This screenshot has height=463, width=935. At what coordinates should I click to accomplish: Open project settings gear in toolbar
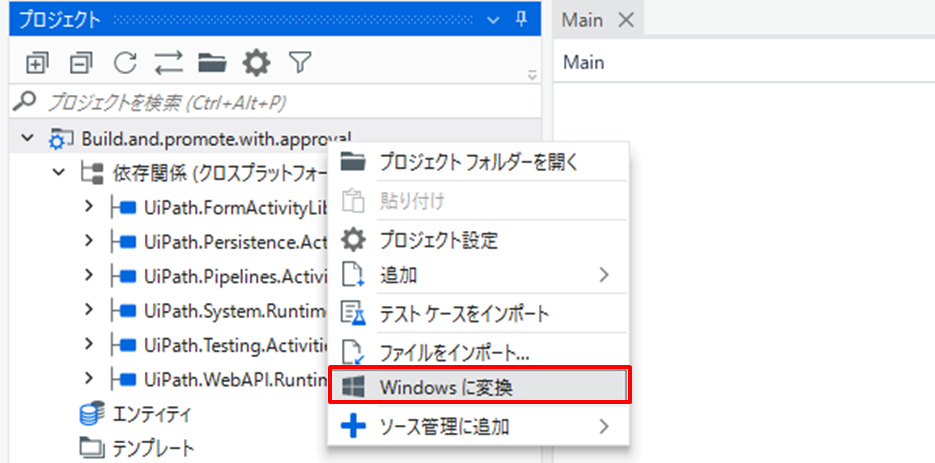point(256,63)
